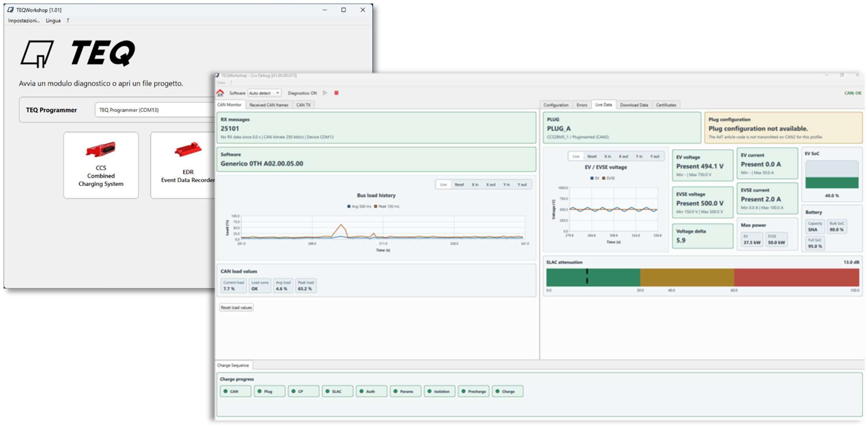Stop diagnostics with the red square icon
This screenshot has width=868, height=429.
[x=336, y=93]
